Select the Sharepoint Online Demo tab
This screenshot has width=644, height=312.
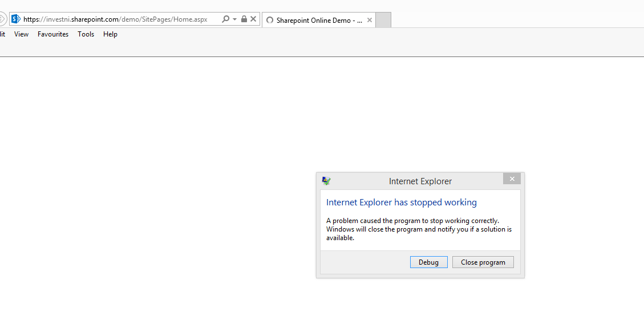[x=319, y=20]
